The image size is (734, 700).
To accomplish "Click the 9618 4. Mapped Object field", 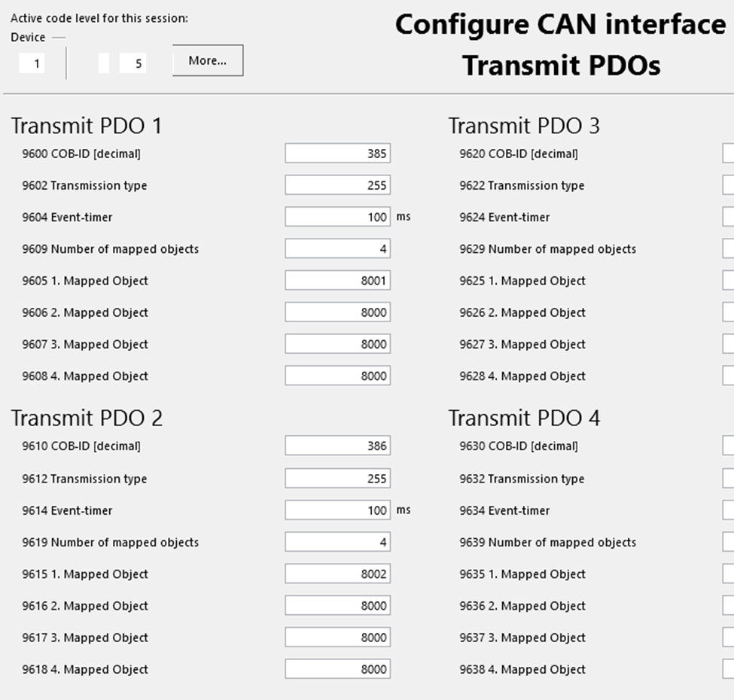I will point(337,669).
